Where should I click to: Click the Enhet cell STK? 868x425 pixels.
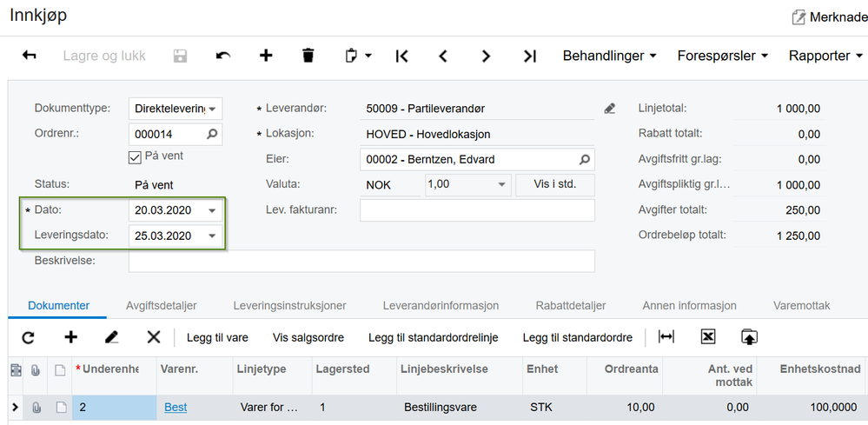[554, 408]
